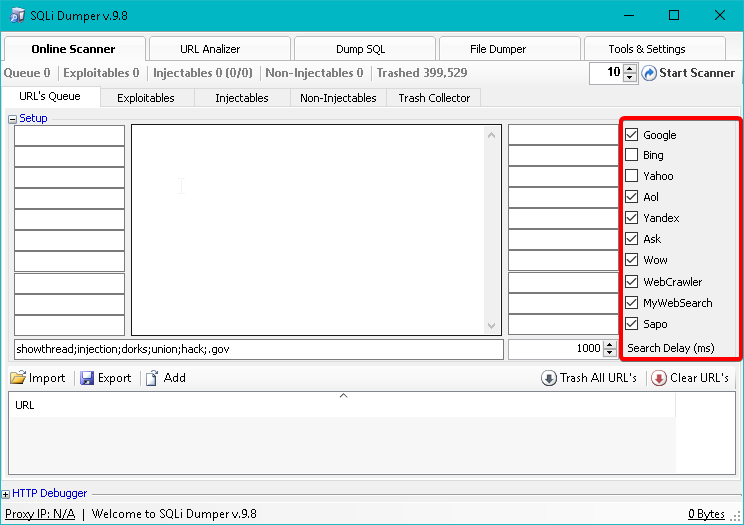Click the "Injectables 0 (0/0)" counter

203,73
